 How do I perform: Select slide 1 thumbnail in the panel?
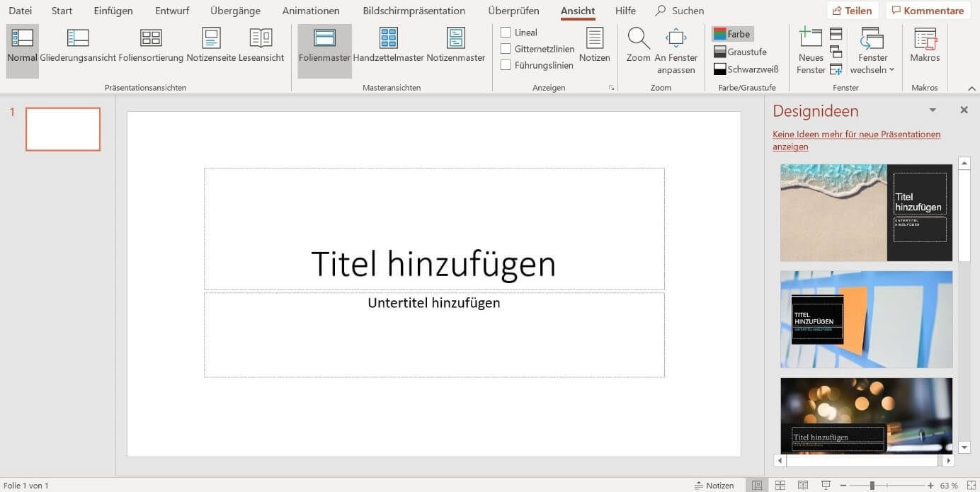tap(63, 129)
